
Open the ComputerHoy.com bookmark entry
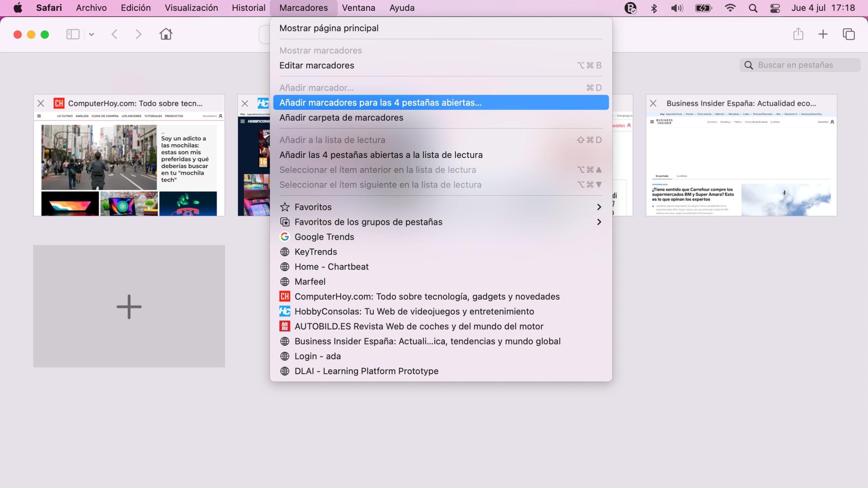pos(441,296)
